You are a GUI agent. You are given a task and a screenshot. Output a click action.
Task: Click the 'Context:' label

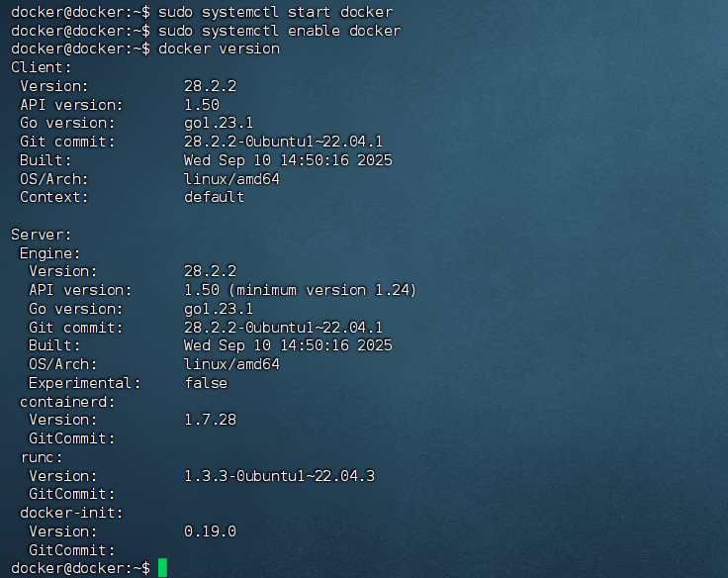click(x=53, y=197)
